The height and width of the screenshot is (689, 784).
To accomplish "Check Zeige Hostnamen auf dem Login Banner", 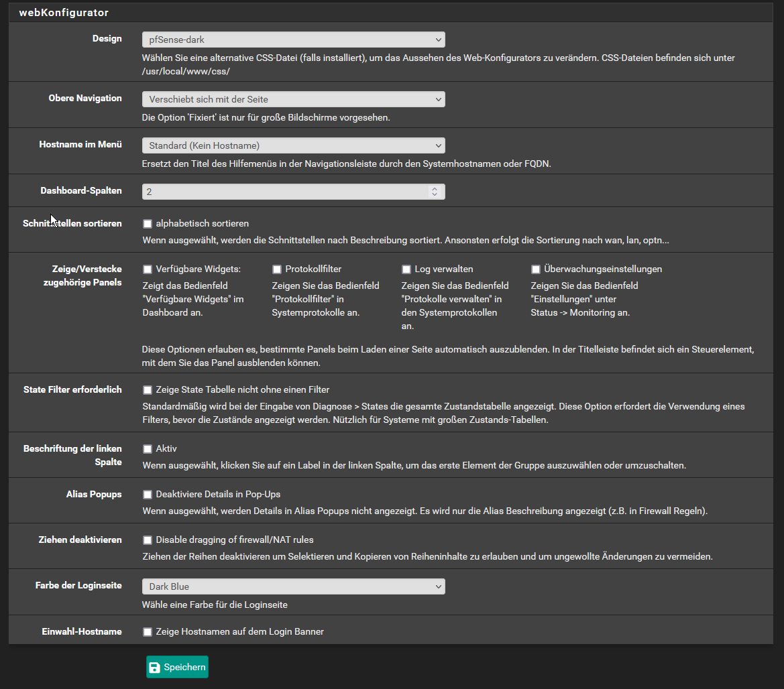I will coord(148,632).
